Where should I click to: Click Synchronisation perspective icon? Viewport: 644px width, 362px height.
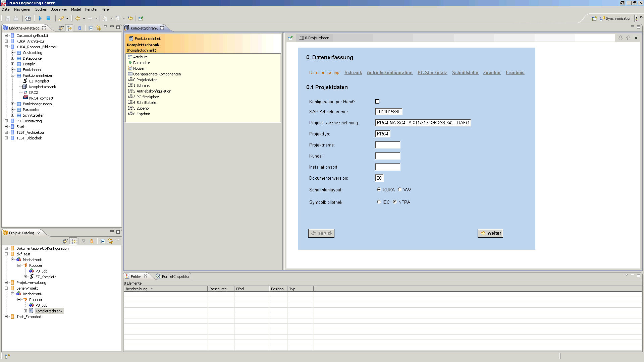point(602,18)
